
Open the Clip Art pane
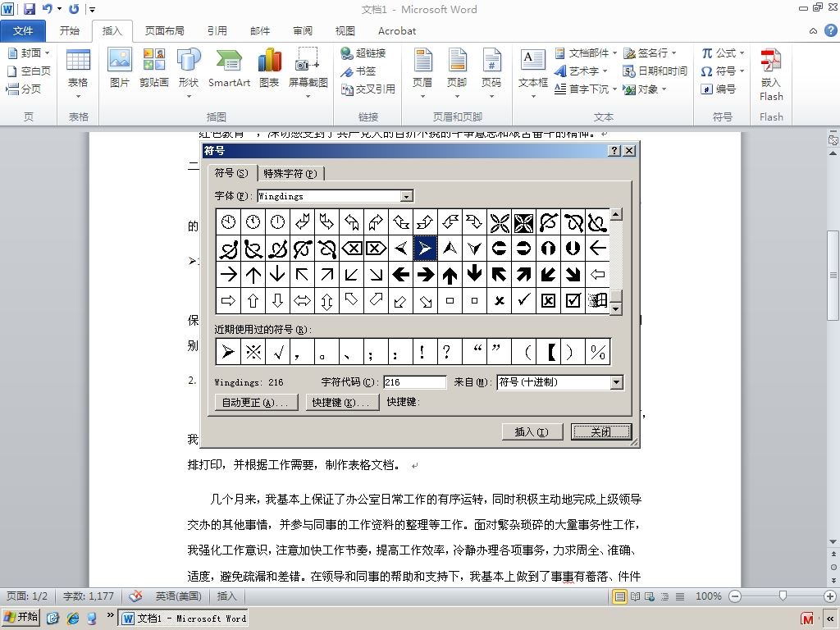pos(153,67)
